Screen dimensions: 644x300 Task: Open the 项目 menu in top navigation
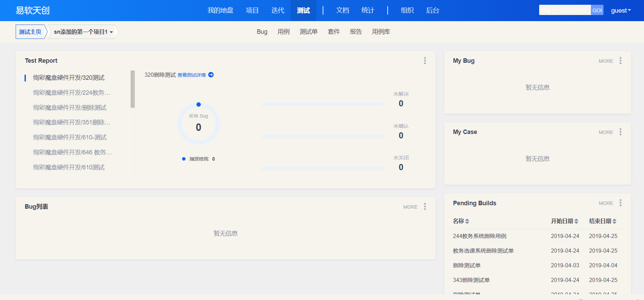pos(252,11)
